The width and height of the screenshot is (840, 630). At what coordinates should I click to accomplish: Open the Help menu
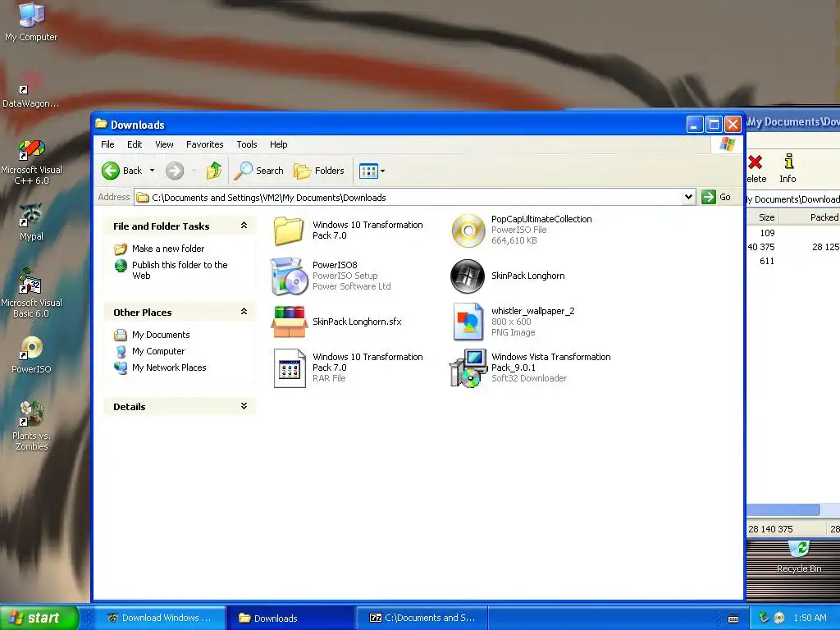[279, 144]
